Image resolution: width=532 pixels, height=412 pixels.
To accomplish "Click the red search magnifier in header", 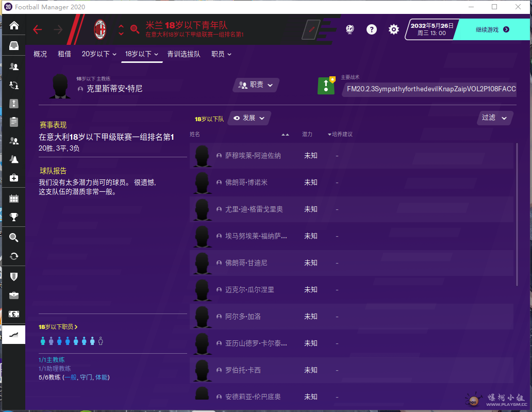I will (x=135, y=29).
